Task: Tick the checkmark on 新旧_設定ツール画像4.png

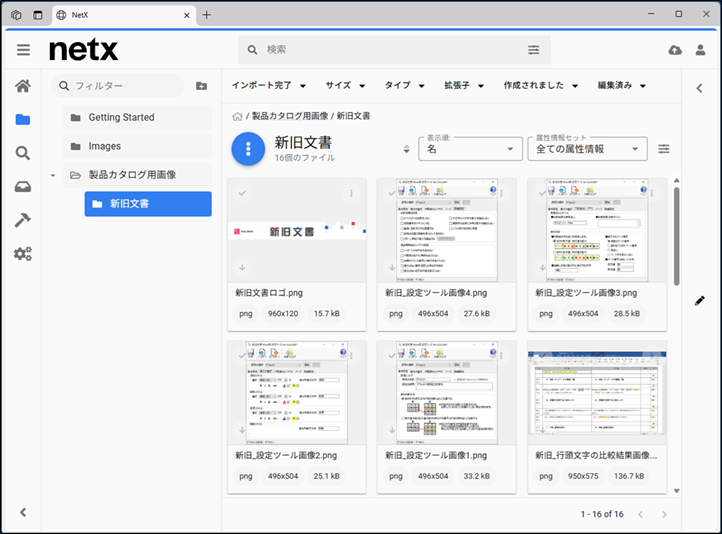Action: (x=392, y=192)
